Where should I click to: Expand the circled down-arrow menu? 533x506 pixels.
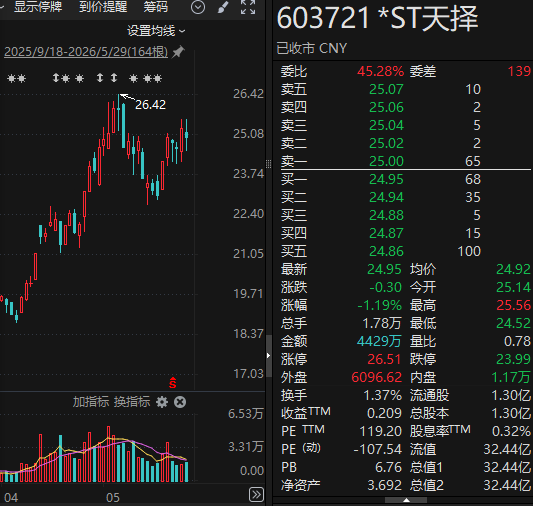coord(198,7)
